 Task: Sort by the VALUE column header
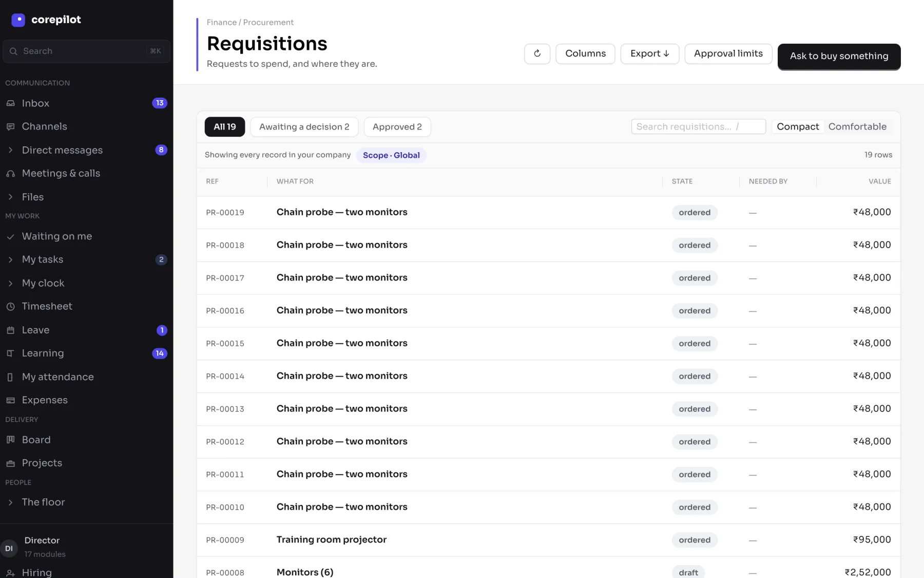tap(880, 181)
